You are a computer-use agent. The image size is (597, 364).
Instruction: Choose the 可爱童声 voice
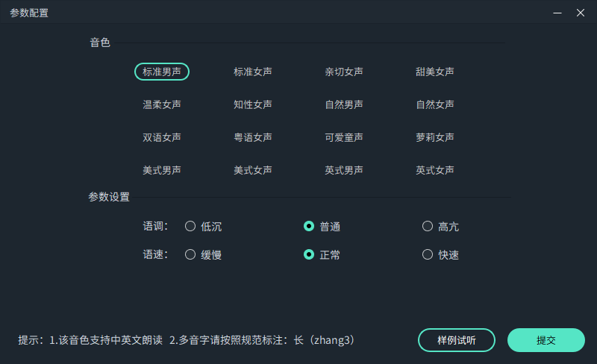point(344,137)
